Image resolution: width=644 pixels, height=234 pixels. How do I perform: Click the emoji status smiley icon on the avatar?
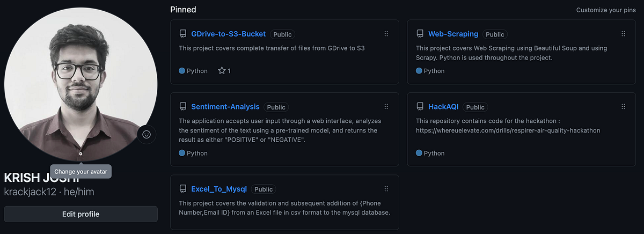(147, 134)
